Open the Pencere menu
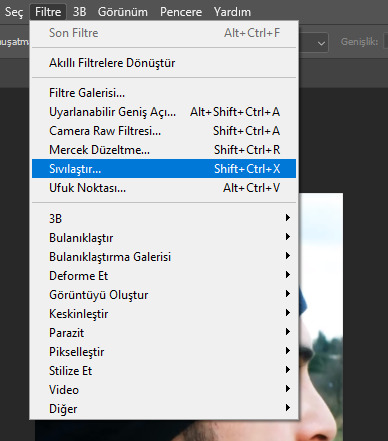This screenshot has width=388, height=441. [x=181, y=12]
